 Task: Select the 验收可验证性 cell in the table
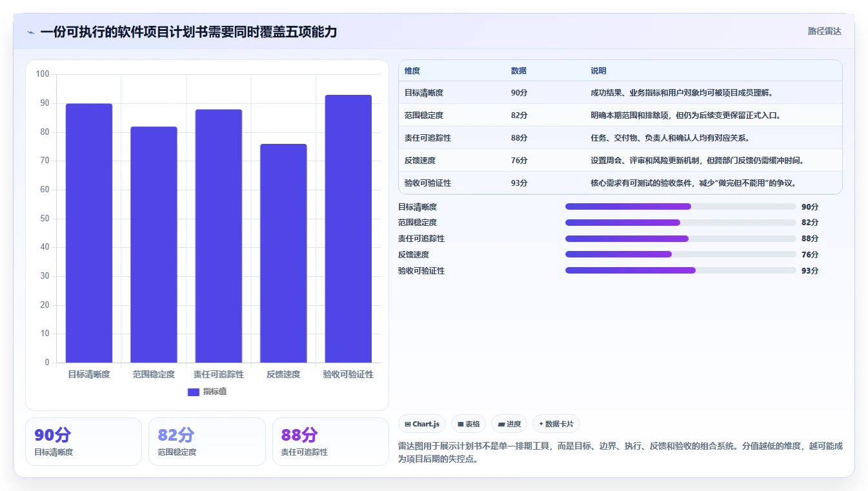coord(428,183)
